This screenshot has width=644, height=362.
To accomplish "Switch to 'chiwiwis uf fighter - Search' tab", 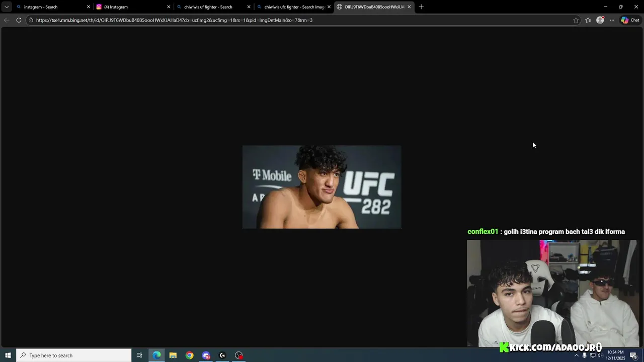I will [213, 7].
